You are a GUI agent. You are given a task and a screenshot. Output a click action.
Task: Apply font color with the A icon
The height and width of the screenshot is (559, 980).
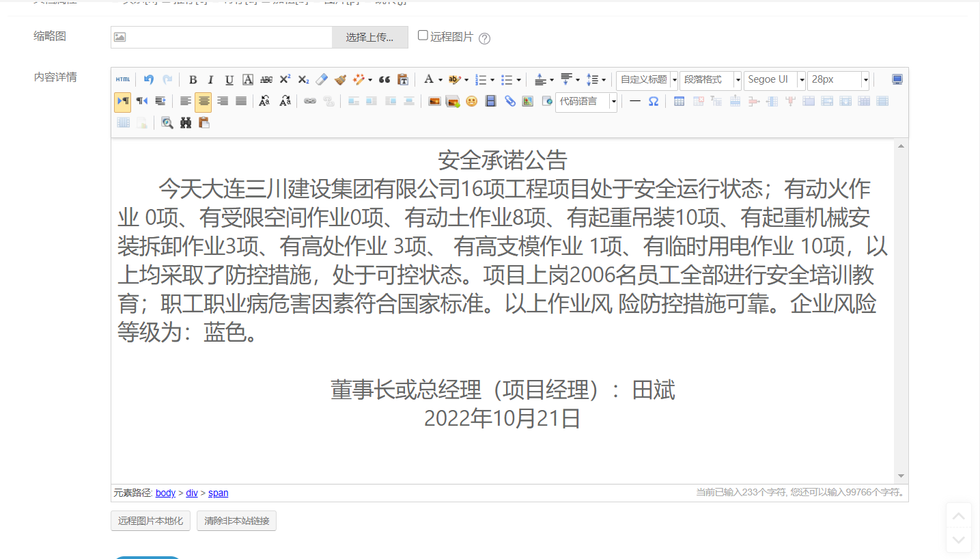tap(428, 80)
